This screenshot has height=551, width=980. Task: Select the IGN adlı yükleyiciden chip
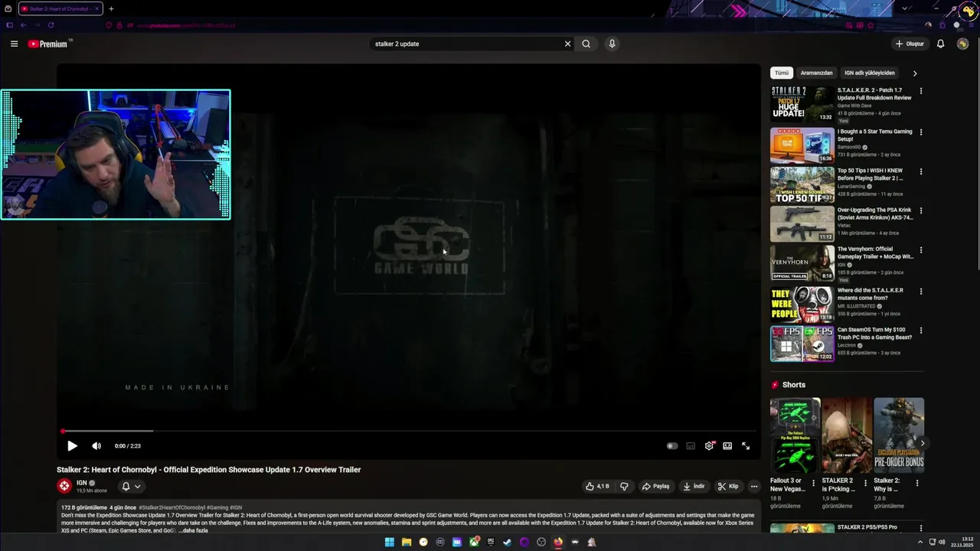coord(869,73)
